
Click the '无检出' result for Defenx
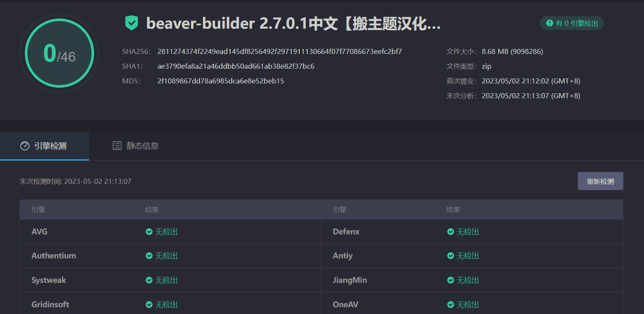pos(468,231)
